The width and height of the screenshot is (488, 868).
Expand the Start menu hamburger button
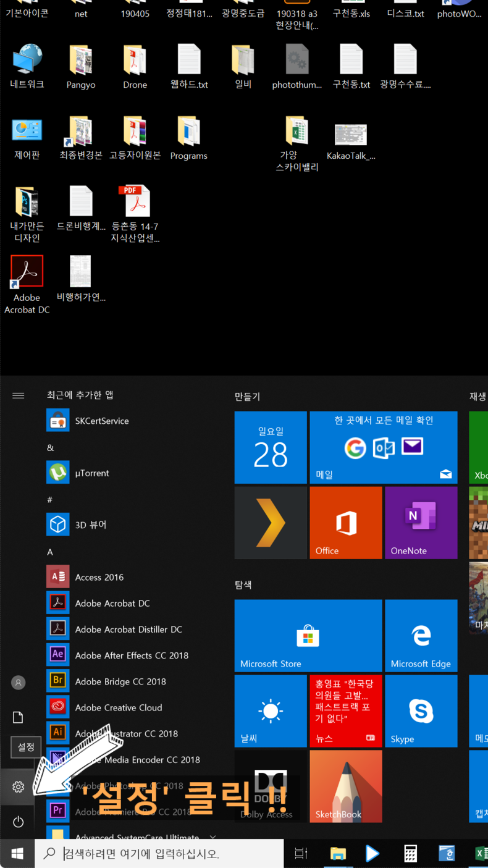[18, 395]
